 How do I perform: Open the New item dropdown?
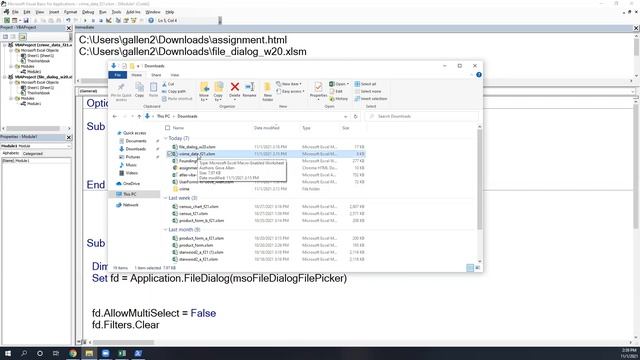pos(289,84)
